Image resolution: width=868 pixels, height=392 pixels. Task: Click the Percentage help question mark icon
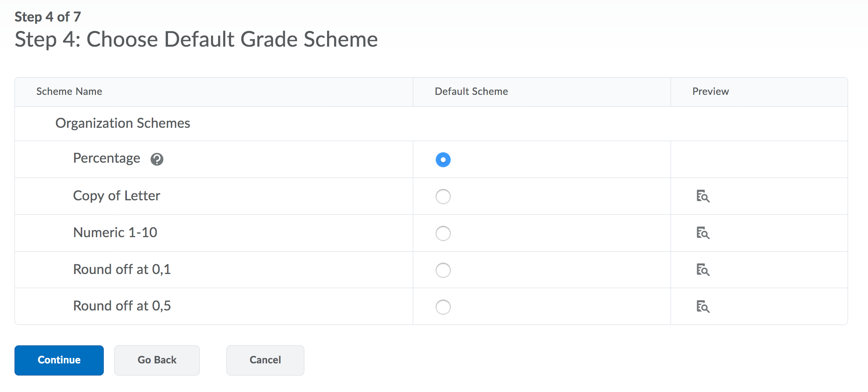[x=157, y=159]
